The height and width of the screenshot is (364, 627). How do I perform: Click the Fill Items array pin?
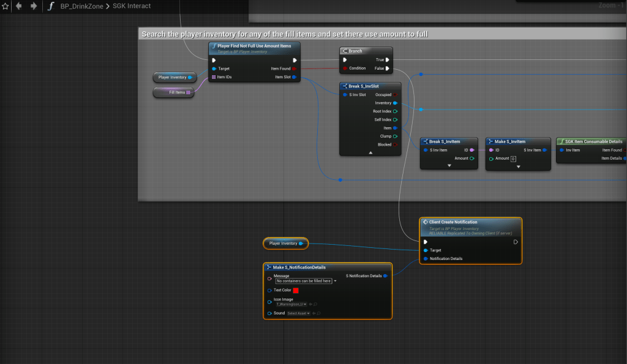tap(189, 92)
